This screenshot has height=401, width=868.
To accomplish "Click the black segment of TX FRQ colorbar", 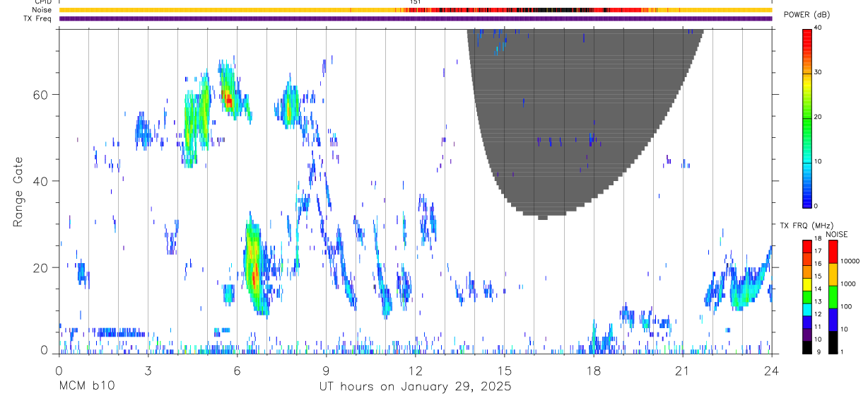I will click(x=807, y=347).
